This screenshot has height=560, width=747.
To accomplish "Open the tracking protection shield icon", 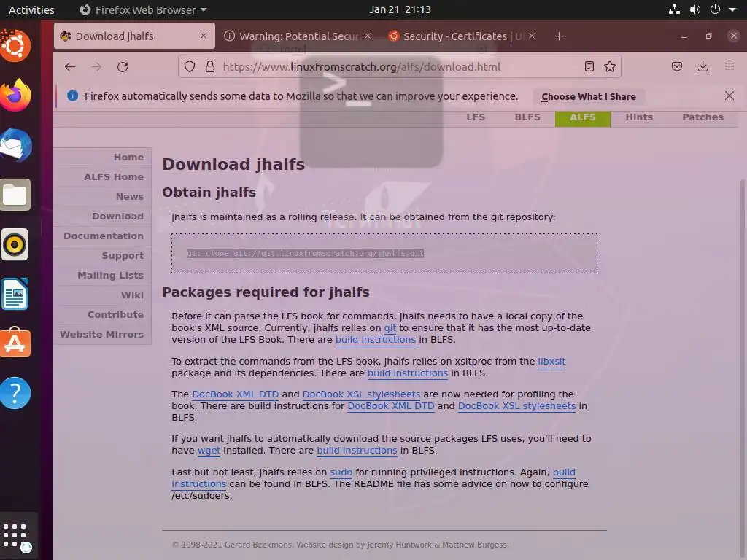I will coord(190,66).
